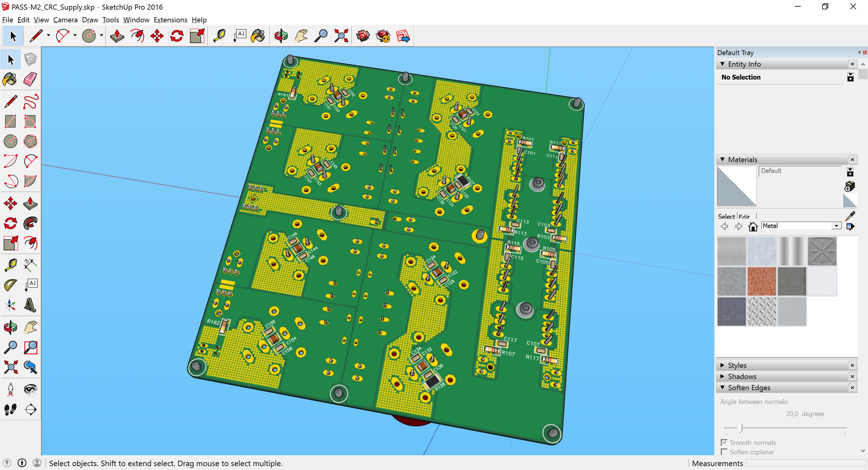
Task: Go to materials home collection
Action: [753, 226]
